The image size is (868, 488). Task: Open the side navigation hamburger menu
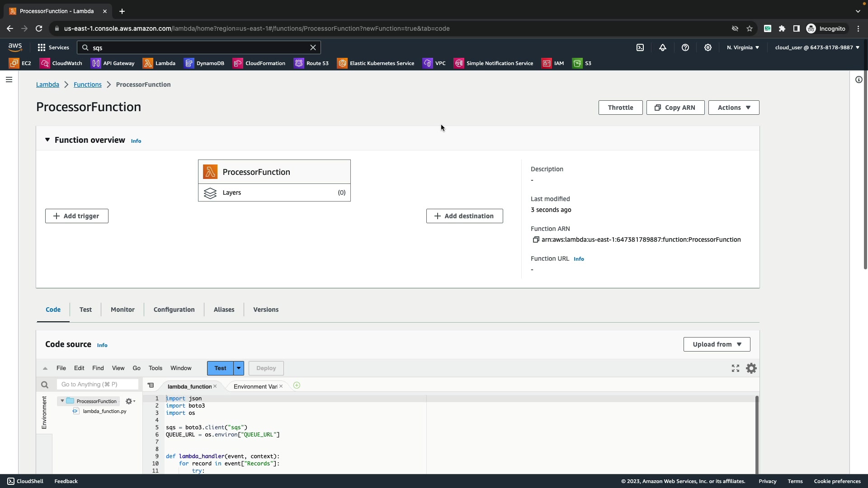pos(9,80)
